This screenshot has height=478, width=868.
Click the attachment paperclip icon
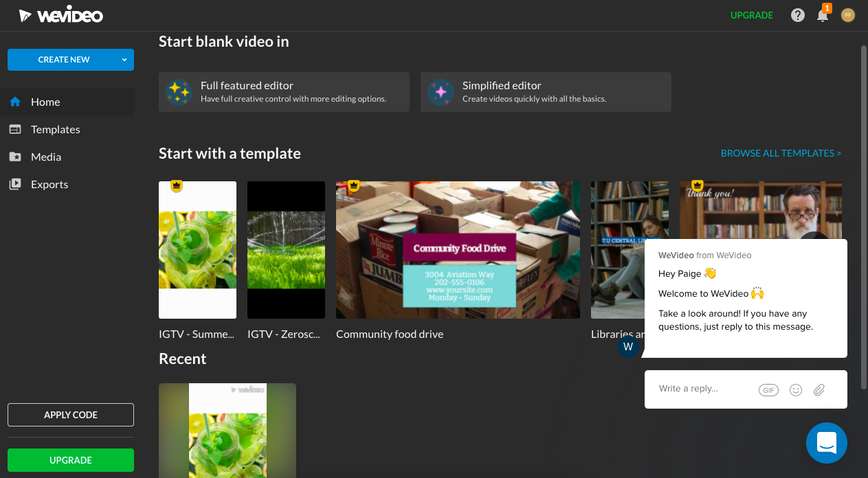(x=819, y=390)
